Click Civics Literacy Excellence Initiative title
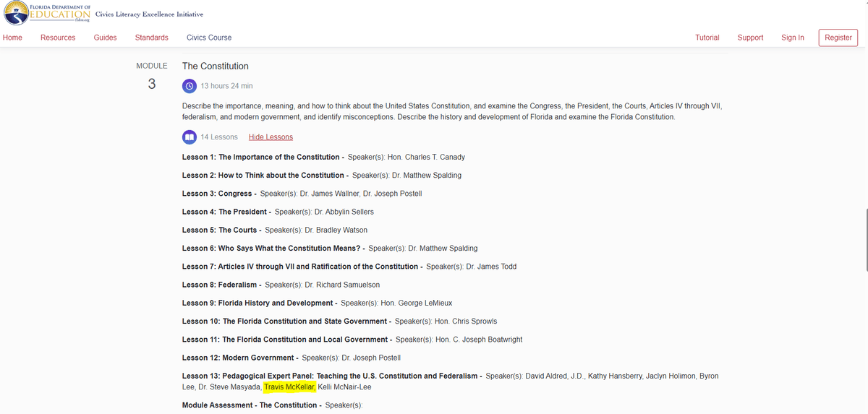The image size is (868, 414). point(149,14)
